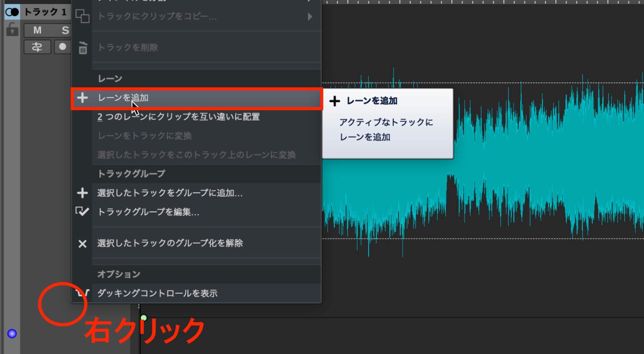Click the ducking icon beside ダッキングコントロールを表示
The height and width of the screenshot is (354, 644).
pyautogui.click(x=82, y=293)
